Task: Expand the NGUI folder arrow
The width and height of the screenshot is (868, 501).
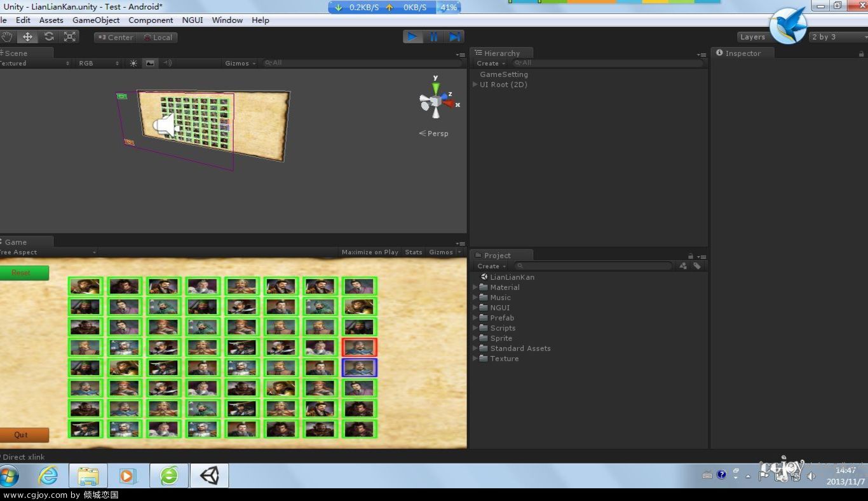Action: [x=475, y=308]
